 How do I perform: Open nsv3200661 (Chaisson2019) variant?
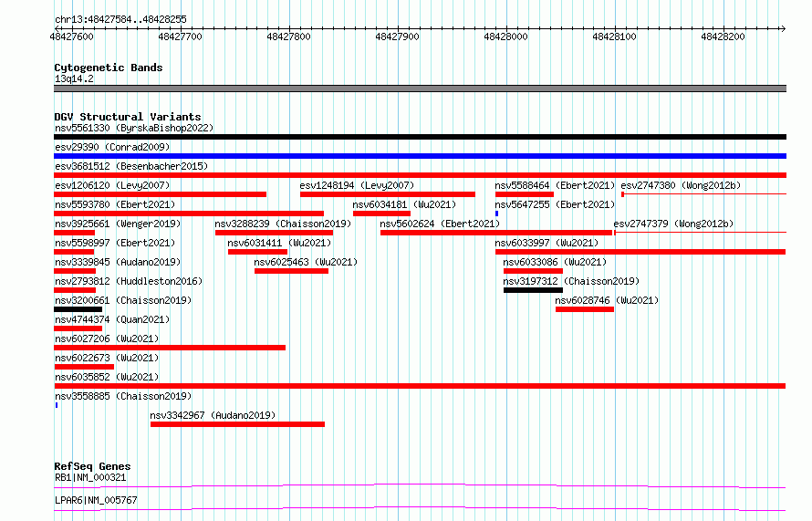123,300
